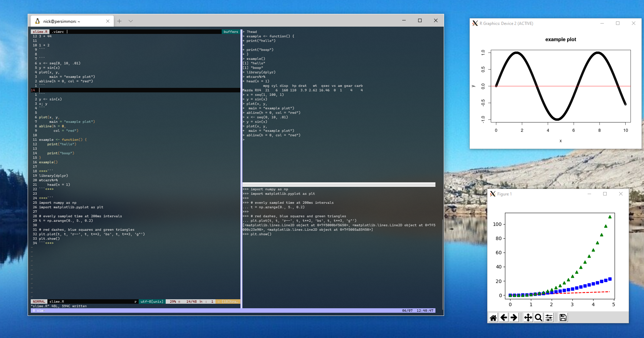Click 't = np.arange(0., 5., 0.2)' in vim
The width and height of the screenshot is (644, 338).
click(x=66, y=221)
